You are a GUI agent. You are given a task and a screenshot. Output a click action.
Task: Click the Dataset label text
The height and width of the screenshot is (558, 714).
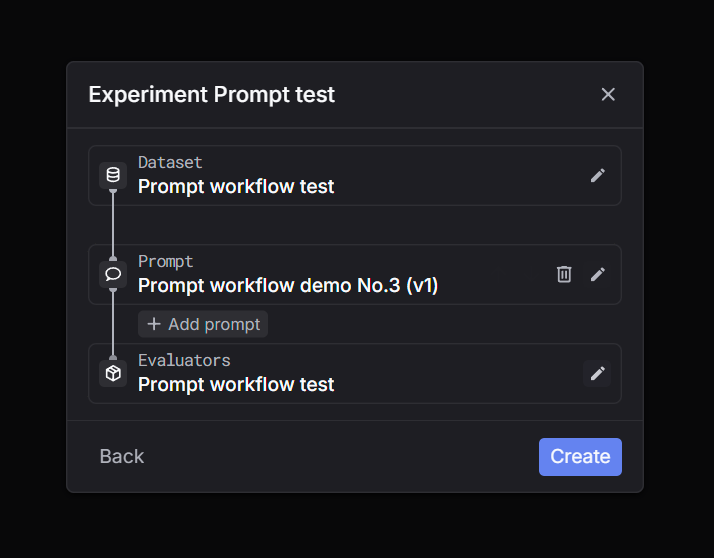pyautogui.click(x=170, y=162)
